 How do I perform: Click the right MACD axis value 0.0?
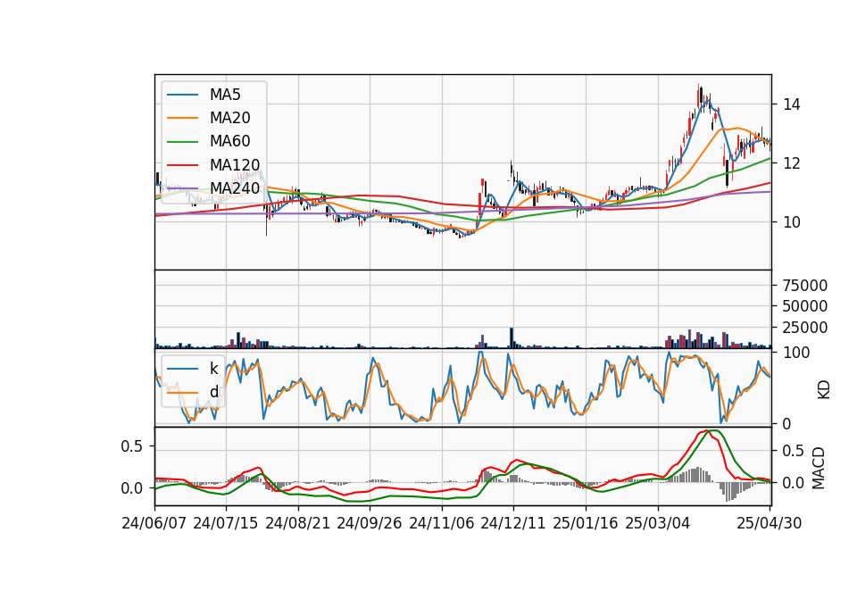tap(794, 483)
